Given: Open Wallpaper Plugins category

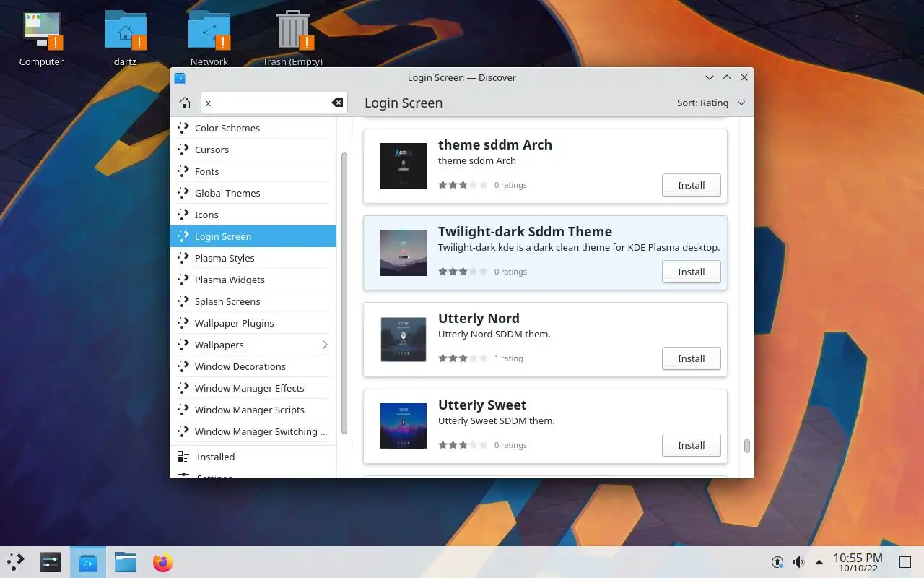Looking at the screenshot, I should click(x=253, y=323).
